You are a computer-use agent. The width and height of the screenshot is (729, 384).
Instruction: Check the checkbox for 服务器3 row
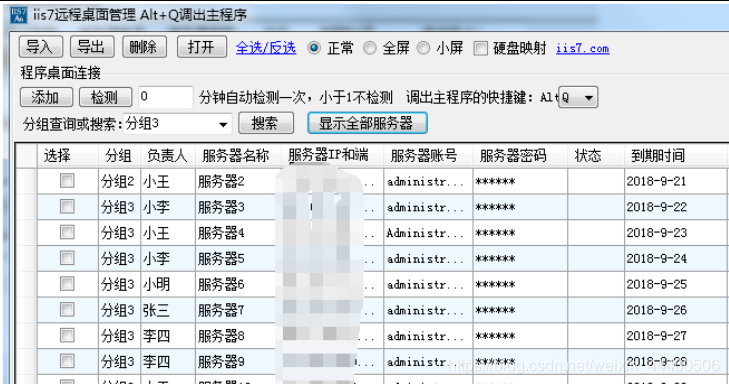pyautogui.click(x=67, y=206)
